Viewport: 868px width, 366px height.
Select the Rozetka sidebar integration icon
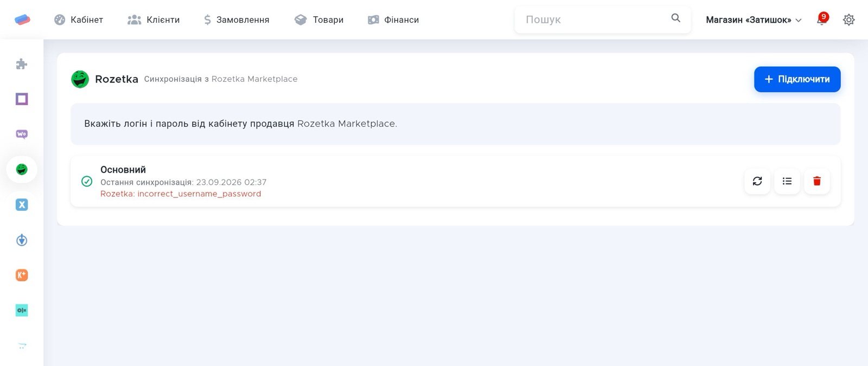tap(22, 170)
